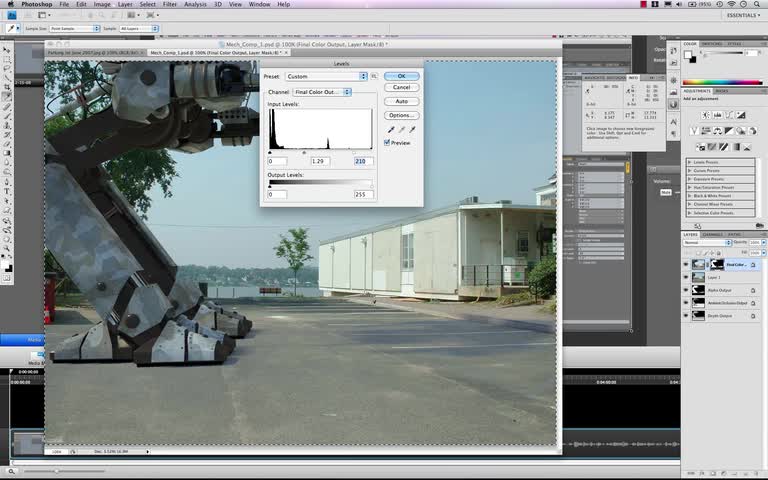Image resolution: width=768 pixels, height=480 pixels.
Task: Open the Sample All Layers dropdown
Action: pos(139,29)
